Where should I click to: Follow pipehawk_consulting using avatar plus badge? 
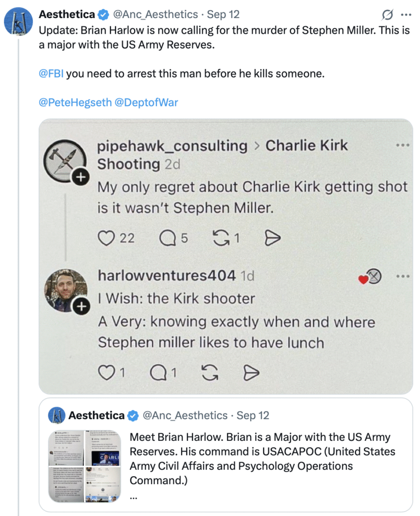81,177
